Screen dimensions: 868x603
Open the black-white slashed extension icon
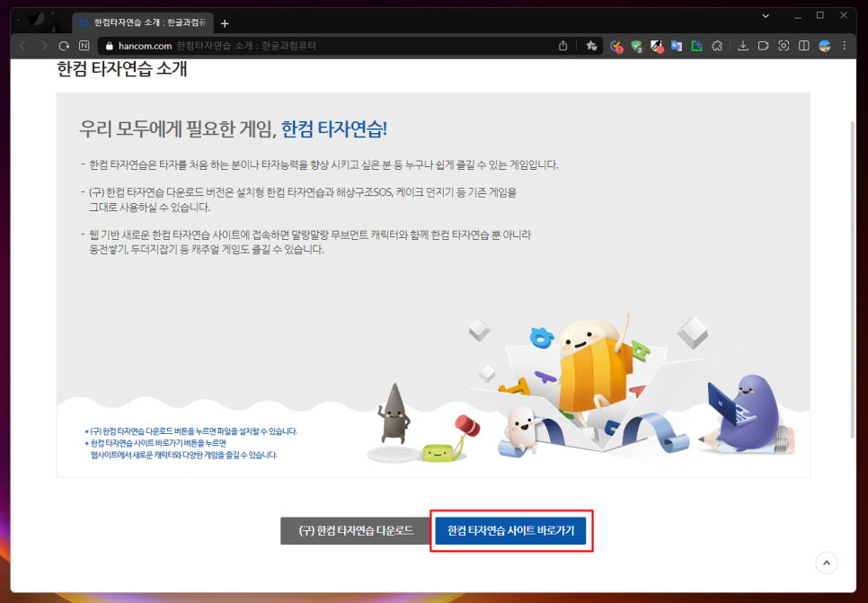click(x=657, y=47)
